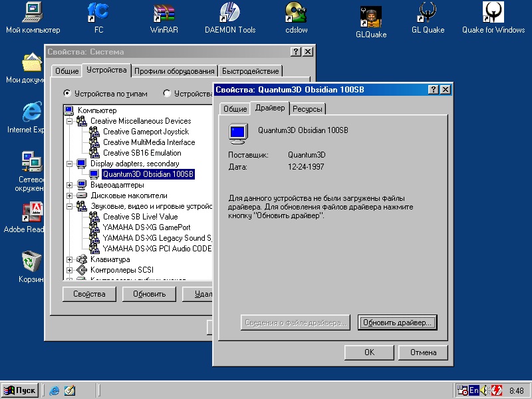The width and height of the screenshot is (532, 399).
Task: Click the 12-24-1997 driver date value
Action: tap(306, 167)
